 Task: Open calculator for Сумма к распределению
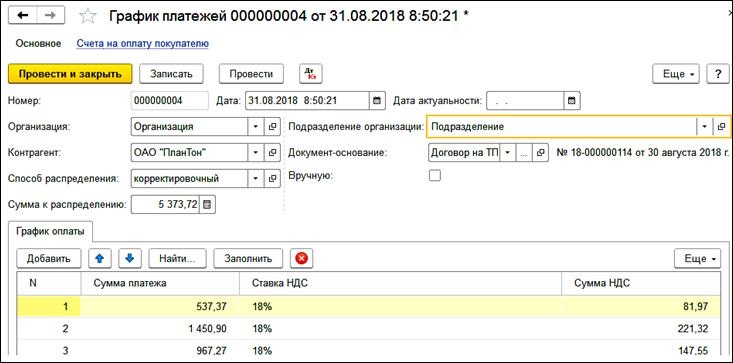click(x=208, y=204)
